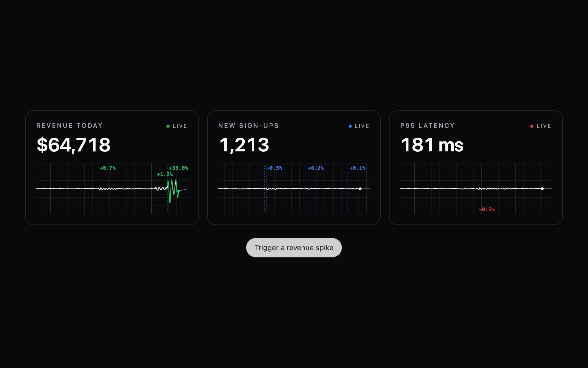The width and height of the screenshot is (588, 368).
Task: Select the -0.5% marker on latency chart
Action: click(x=487, y=209)
